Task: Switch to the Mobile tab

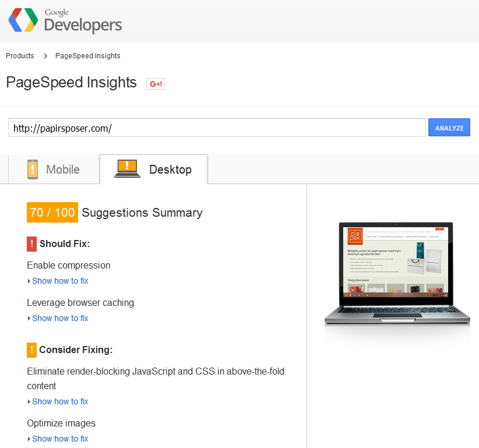Action: [x=54, y=169]
